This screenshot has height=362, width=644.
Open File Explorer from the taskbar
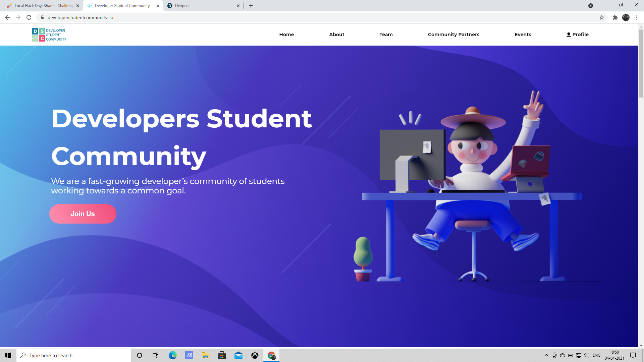click(x=205, y=355)
